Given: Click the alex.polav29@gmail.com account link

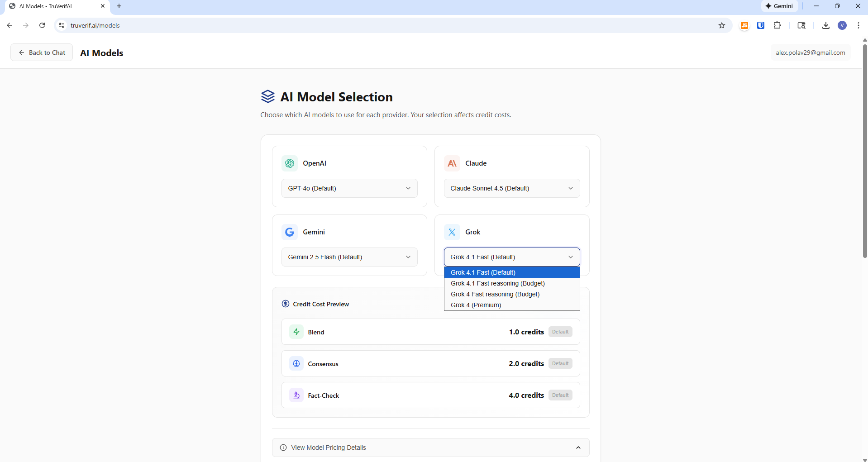Looking at the screenshot, I should pyautogui.click(x=810, y=52).
